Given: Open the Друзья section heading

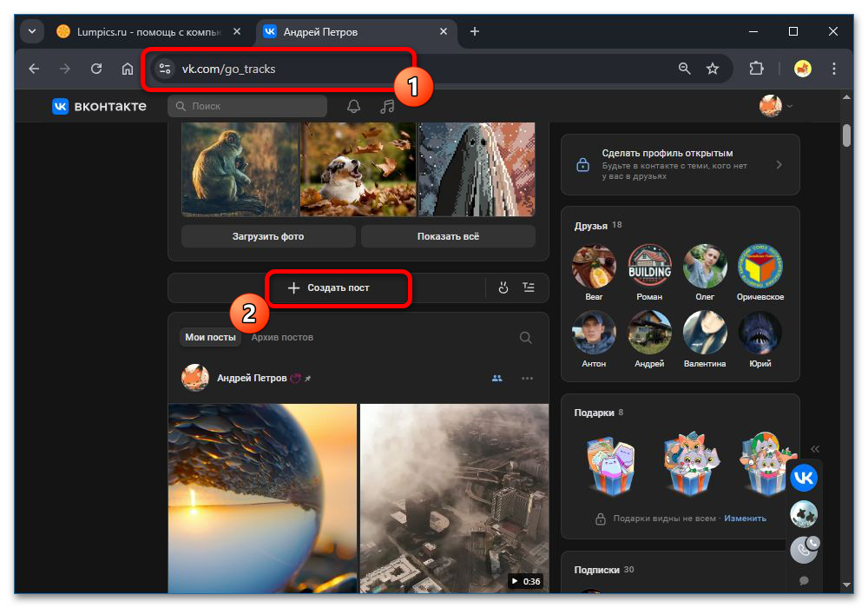Looking at the screenshot, I should (x=590, y=225).
